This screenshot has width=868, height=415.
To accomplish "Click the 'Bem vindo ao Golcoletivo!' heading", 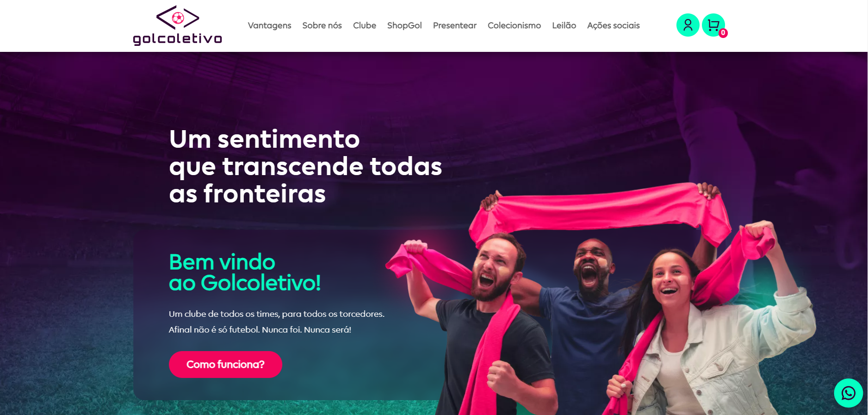I will pyautogui.click(x=245, y=272).
